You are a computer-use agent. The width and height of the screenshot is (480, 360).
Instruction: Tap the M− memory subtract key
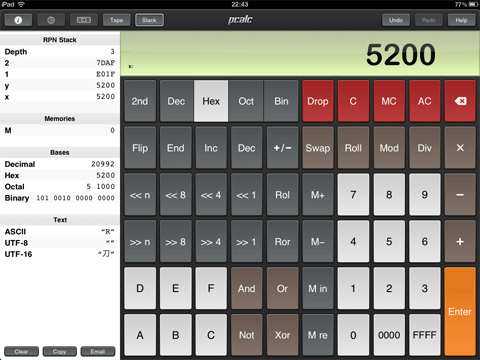(x=318, y=241)
